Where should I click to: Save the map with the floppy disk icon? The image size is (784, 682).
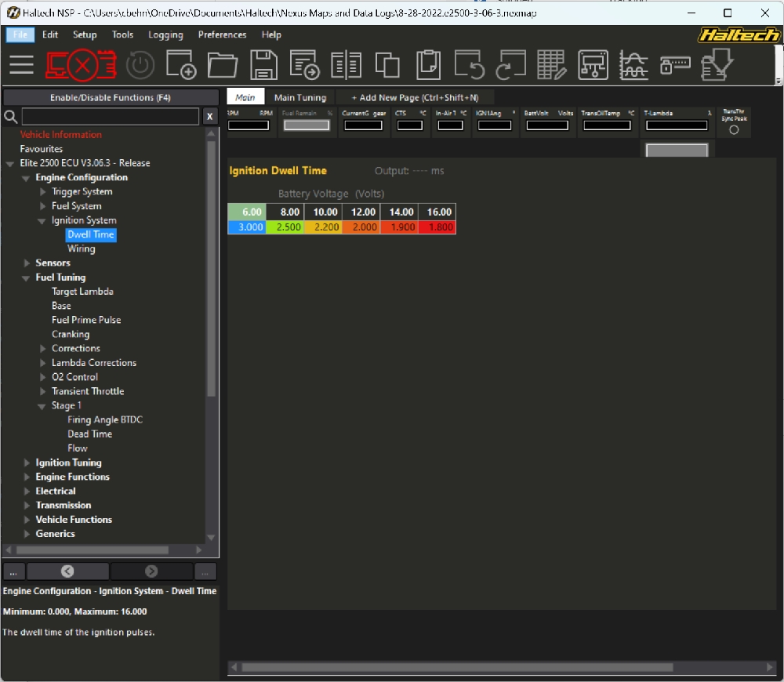(263, 65)
